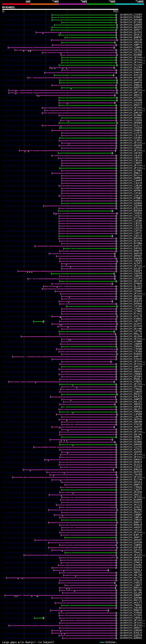The height and width of the screenshot is (644, 146).
Task: Open hit UniRef100_C1WRF6
Action: pyautogui.click(x=131, y=48)
